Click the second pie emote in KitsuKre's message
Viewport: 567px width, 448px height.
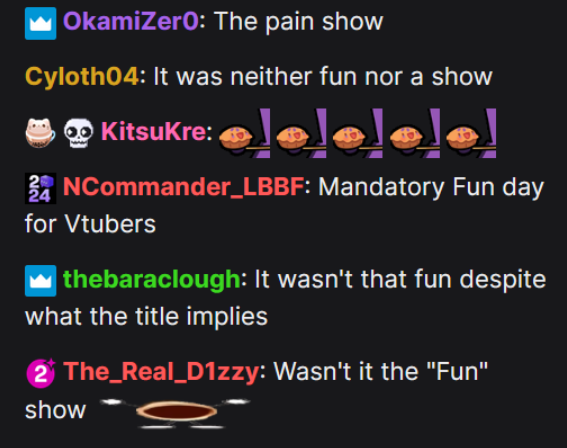click(x=301, y=133)
